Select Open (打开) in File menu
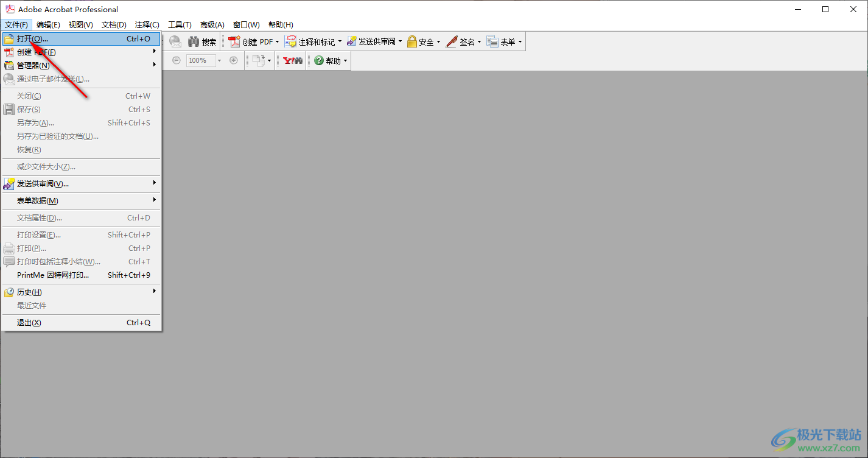Screen dimensions: 868x458 point(33,39)
